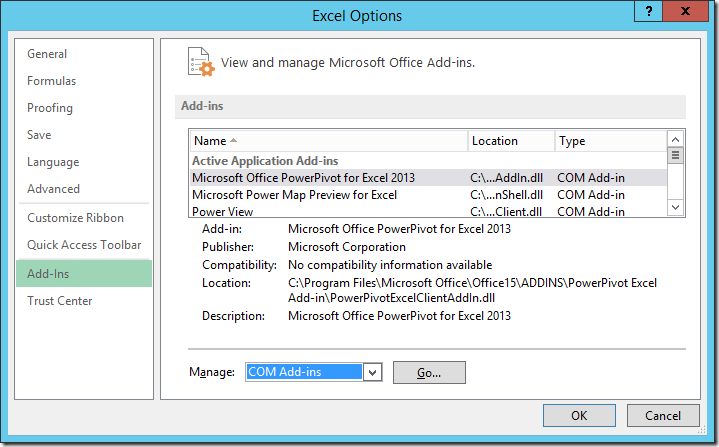Select Formulas in the sidebar
Viewport: 719px width, 447px height.
(51, 81)
